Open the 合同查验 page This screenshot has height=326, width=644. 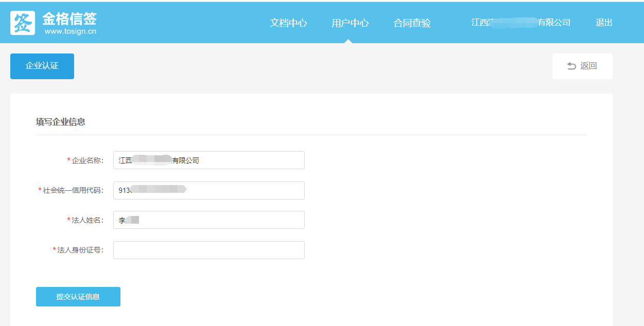click(x=412, y=23)
